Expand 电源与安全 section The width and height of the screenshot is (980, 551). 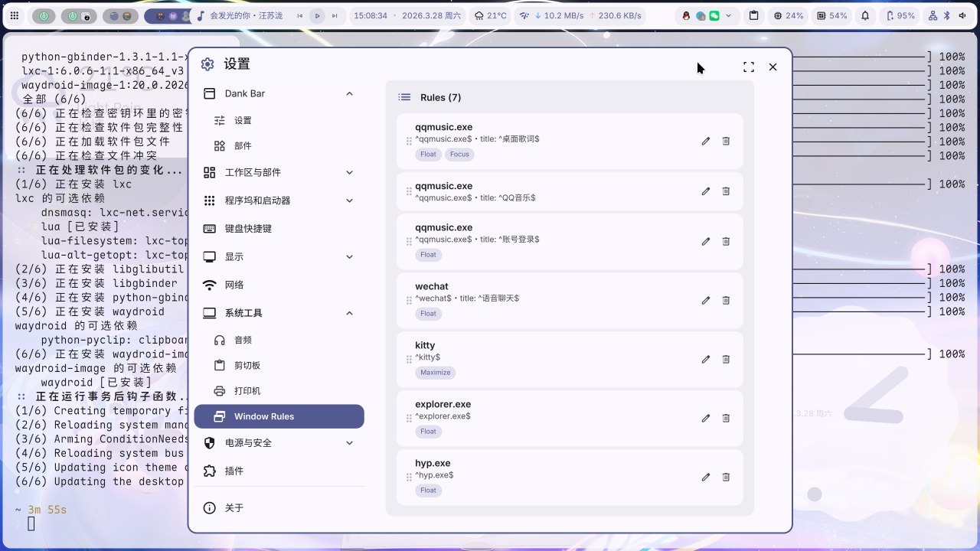349,442
